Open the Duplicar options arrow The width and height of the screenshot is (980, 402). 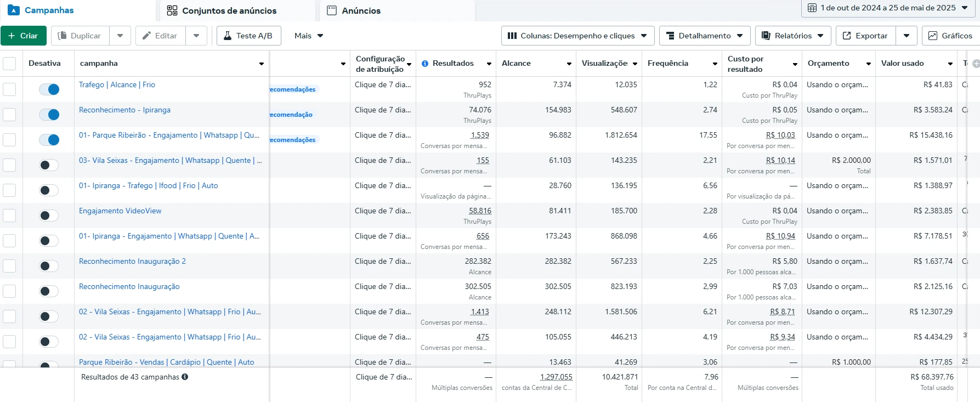coord(120,36)
